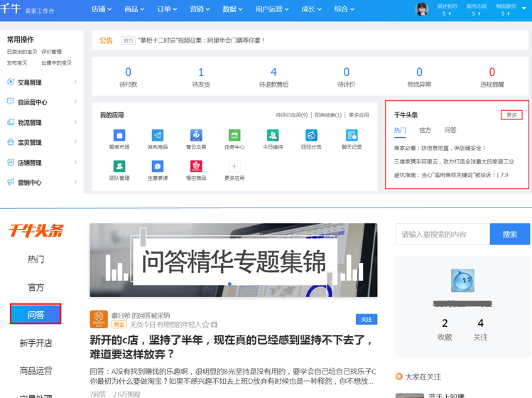
Task: Open the 店铺 dropdown in the top navigation
Action: (x=102, y=9)
